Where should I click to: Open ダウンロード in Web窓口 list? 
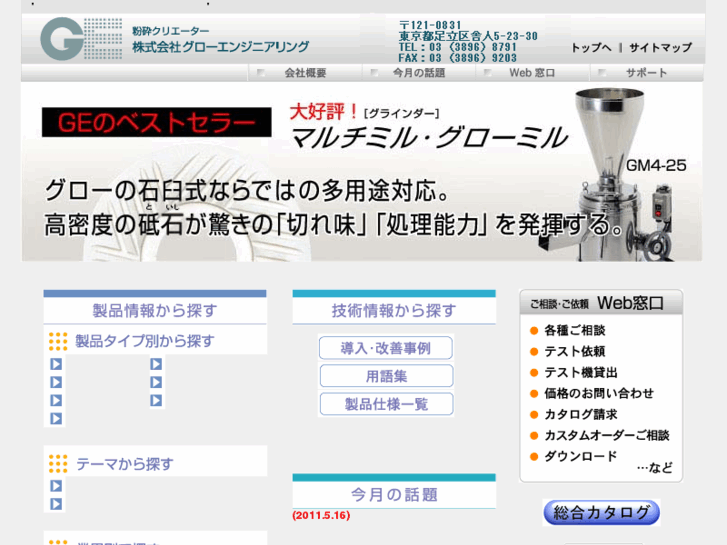tap(580, 456)
